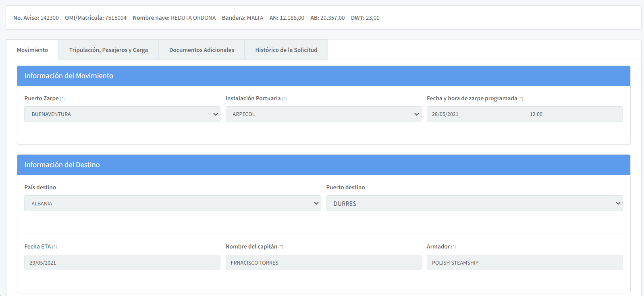Switch to the Movimiento tab
This screenshot has height=296, width=644.
click(32, 50)
